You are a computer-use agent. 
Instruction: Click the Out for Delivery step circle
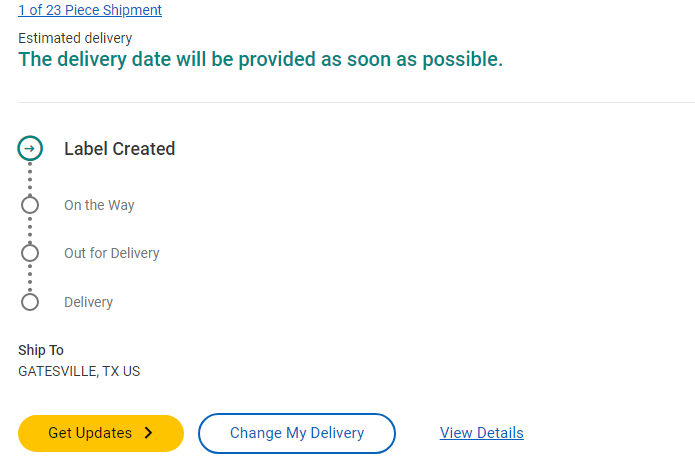coord(30,253)
